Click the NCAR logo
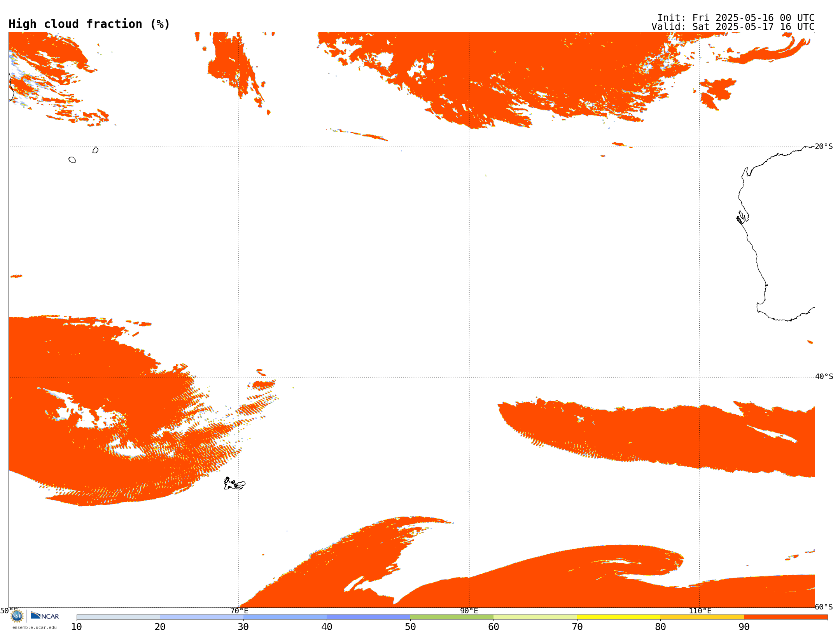This screenshot has width=840, height=632. (45, 616)
